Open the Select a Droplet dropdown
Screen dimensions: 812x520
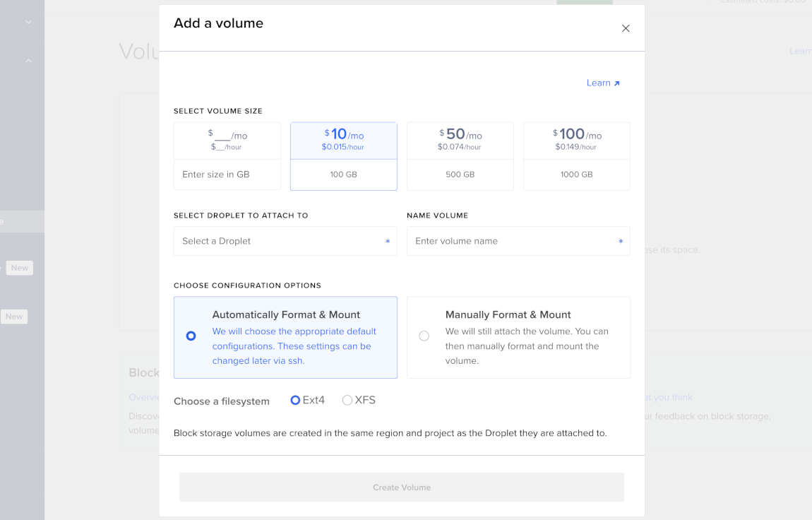pos(285,241)
